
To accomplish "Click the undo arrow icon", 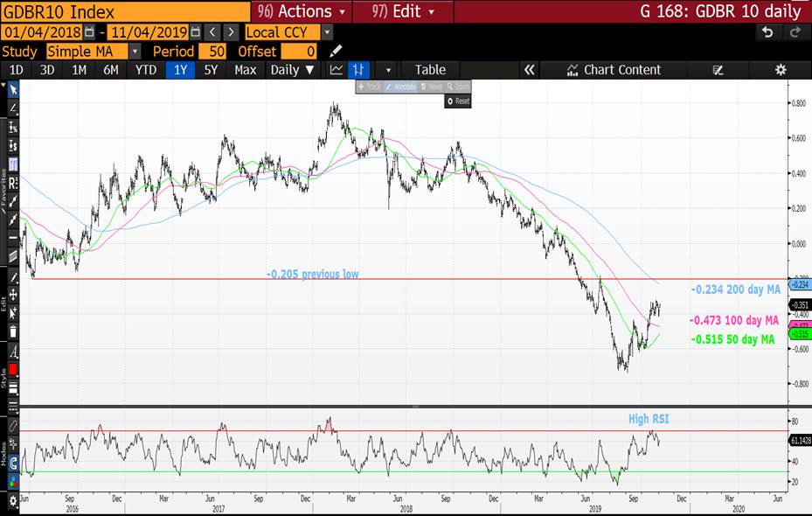I will 767,32.
